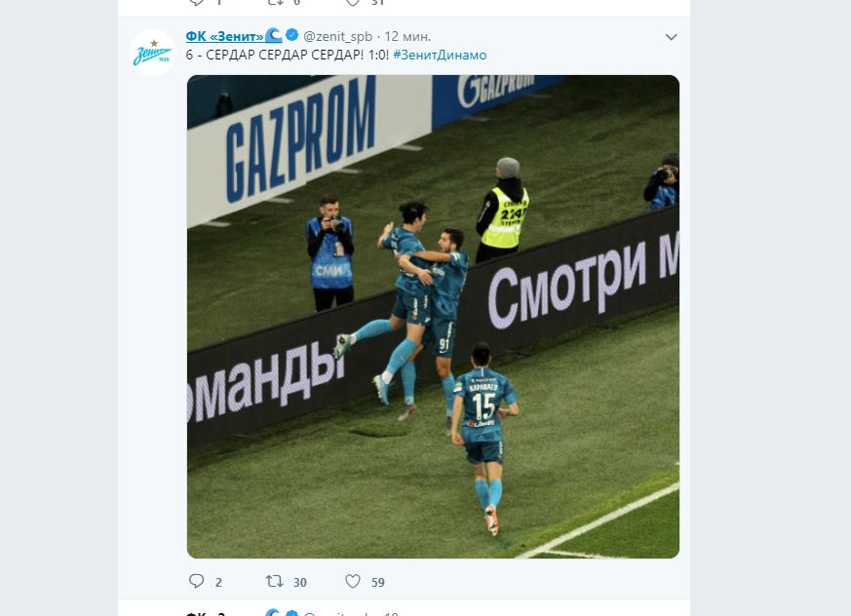Click the reply speech bubble icon under the photo
This screenshot has width=851, height=616.
[x=197, y=581]
